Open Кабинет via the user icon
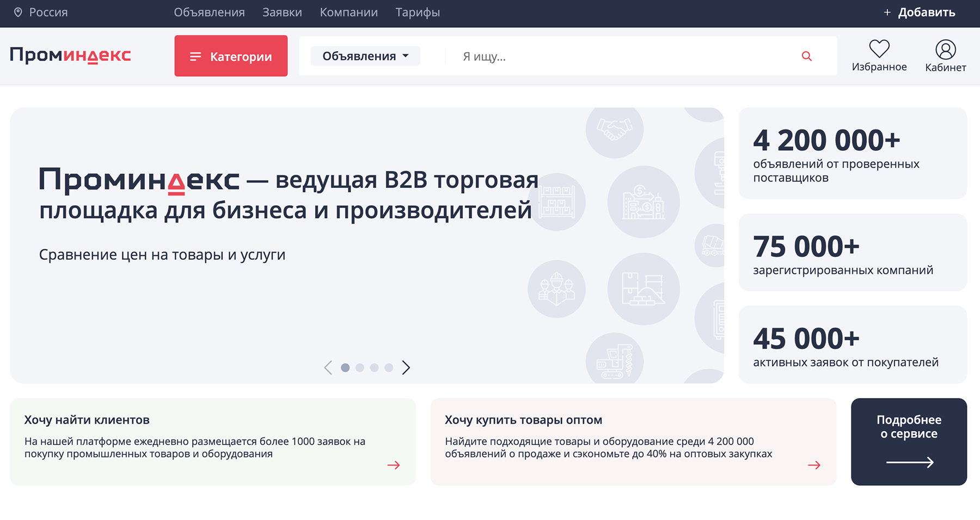 pos(946,56)
